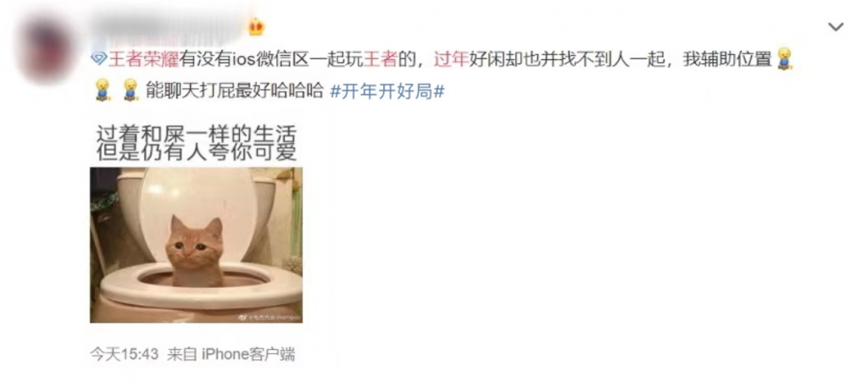Click the iPhone客户端 source link

point(248,354)
